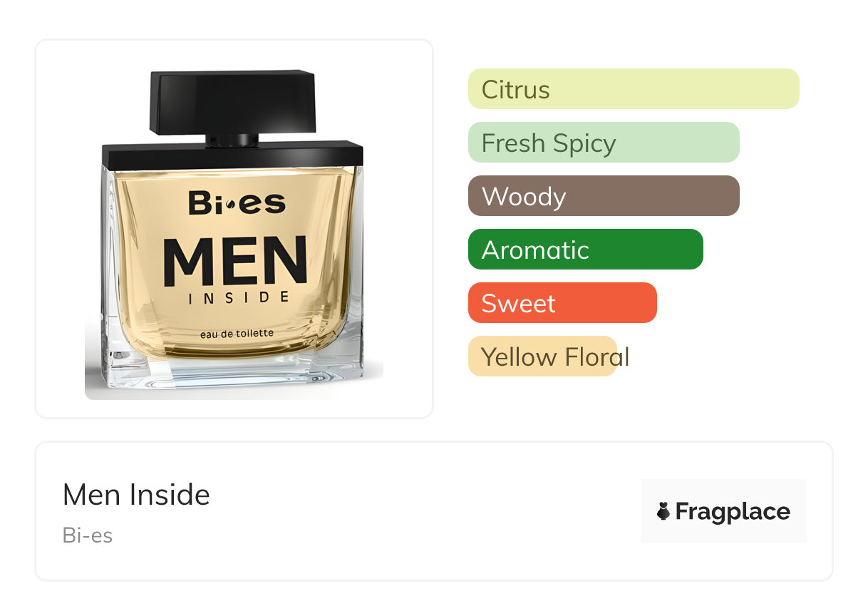Click the Fragplace perfume bottle logo icon

click(663, 512)
